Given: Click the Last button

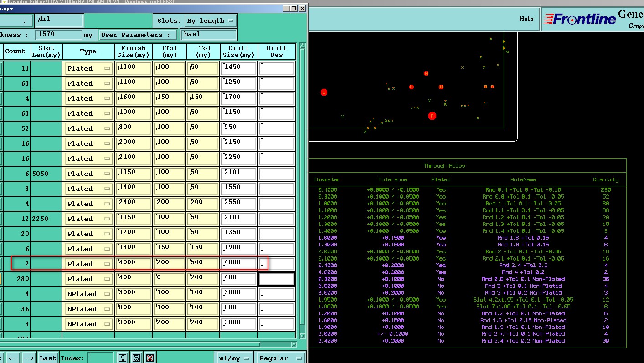Looking at the screenshot, I should pyautogui.click(x=48, y=358).
